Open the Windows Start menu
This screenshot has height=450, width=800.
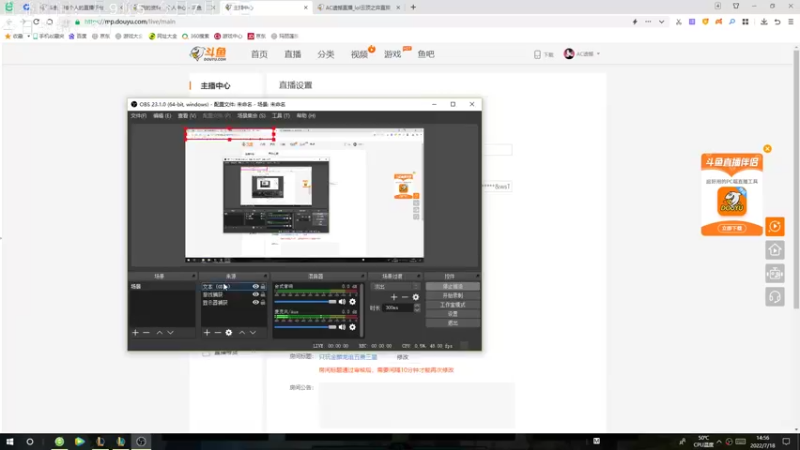point(10,441)
